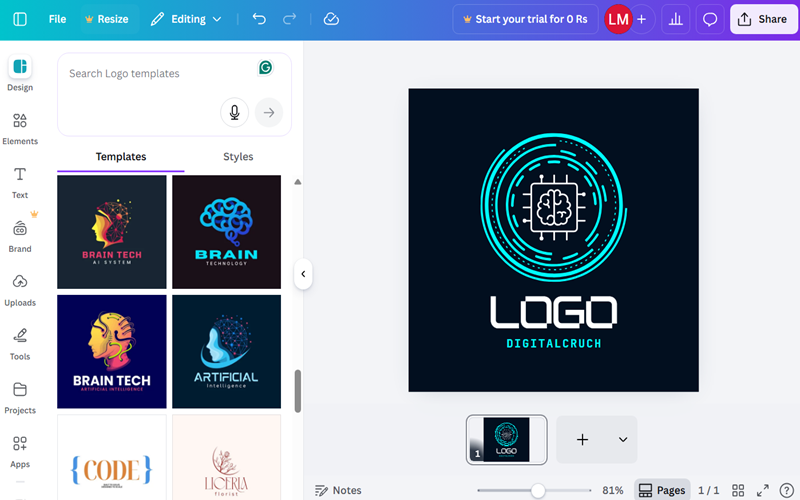Click the Share button
Viewport: 800px width, 500px height.
click(764, 19)
